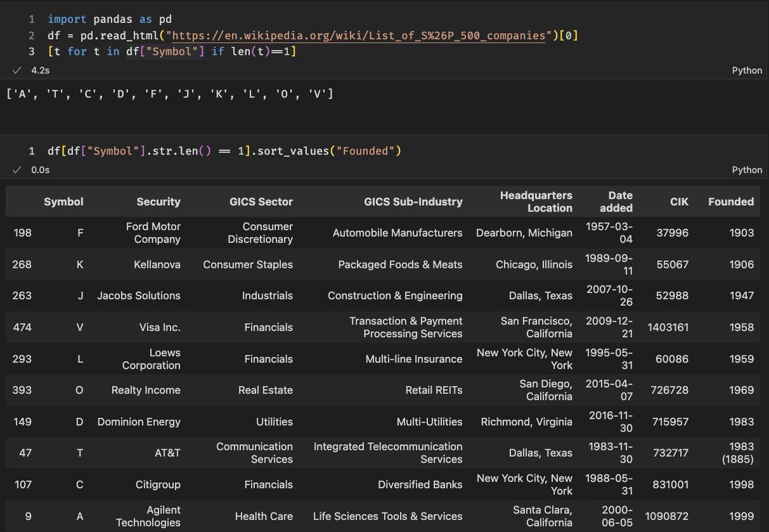Click row index 268
This screenshot has width=769, height=532.
coord(22,264)
